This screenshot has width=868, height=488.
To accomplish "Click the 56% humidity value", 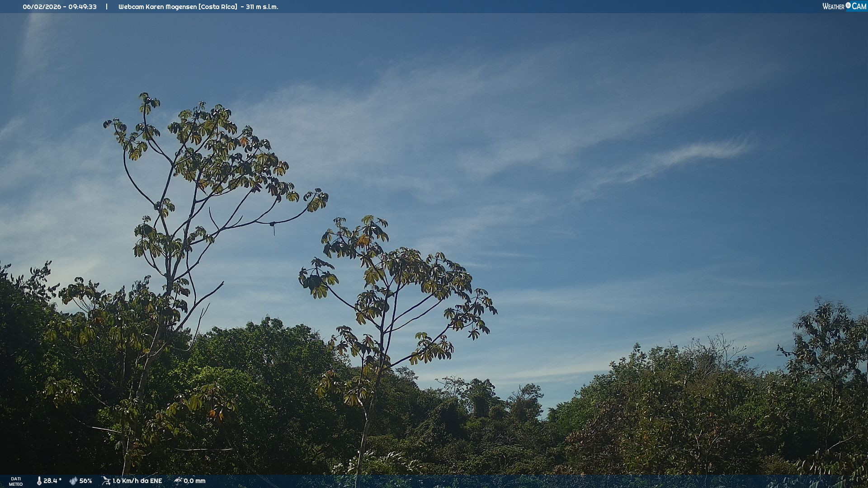I will coord(85,481).
